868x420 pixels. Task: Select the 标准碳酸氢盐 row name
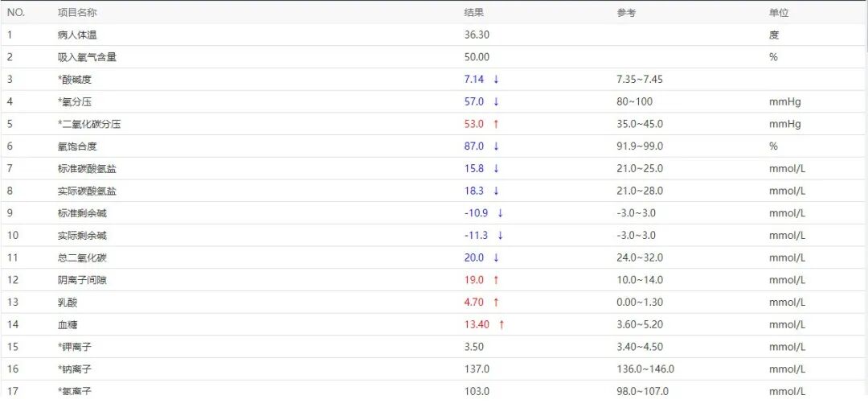pyautogui.click(x=87, y=168)
